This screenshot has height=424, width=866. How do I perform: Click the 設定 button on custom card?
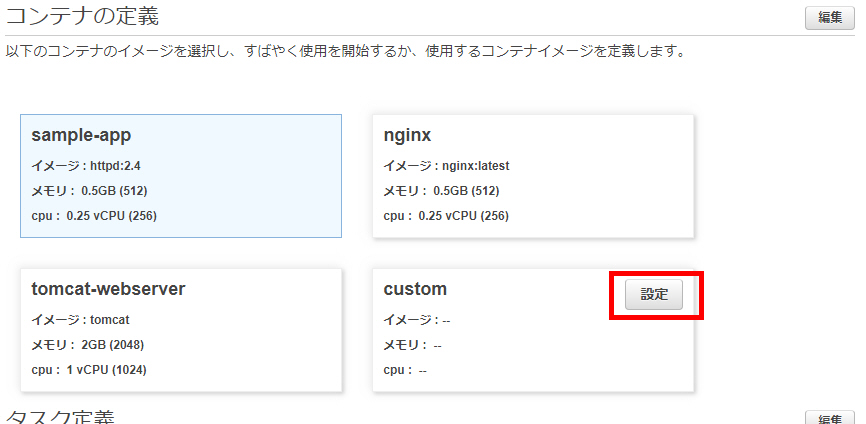(x=653, y=295)
